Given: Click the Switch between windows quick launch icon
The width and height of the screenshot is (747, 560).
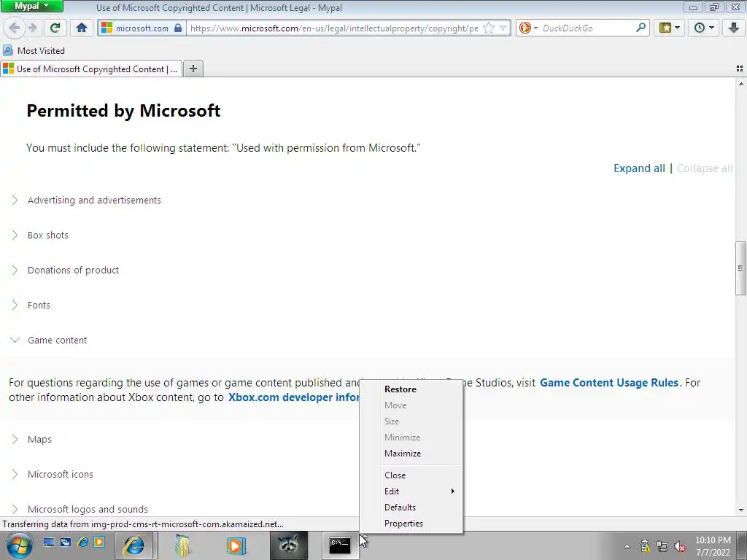Looking at the screenshot, I should pyautogui.click(x=65, y=542).
